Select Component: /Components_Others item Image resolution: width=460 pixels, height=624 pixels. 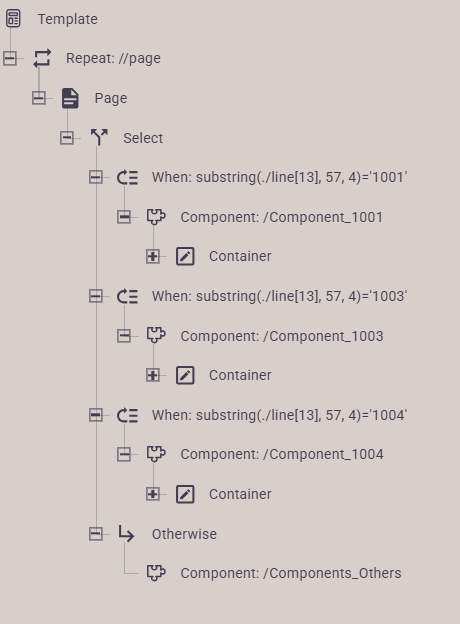pyautogui.click(x=290, y=573)
